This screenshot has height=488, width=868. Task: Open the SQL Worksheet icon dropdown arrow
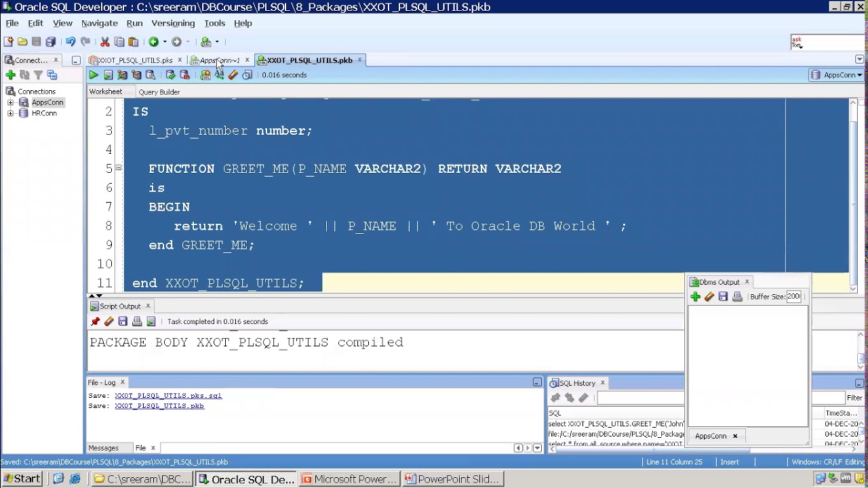coord(216,42)
